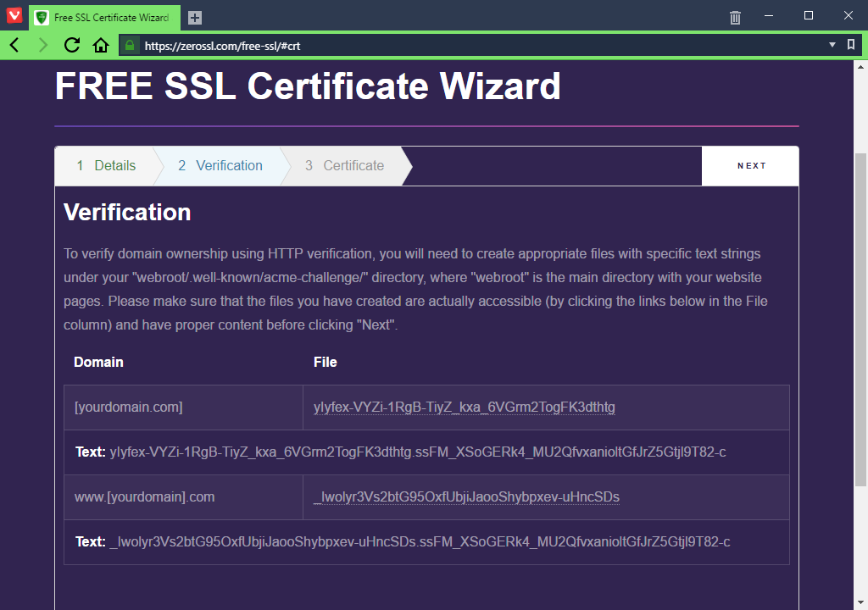Click the Text string starting with ylyfex-VYZi
The height and width of the screenshot is (610, 868).
(x=417, y=452)
